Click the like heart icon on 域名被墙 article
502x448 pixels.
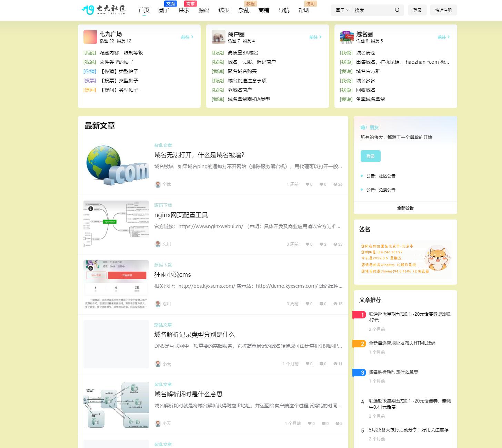[307, 184]
